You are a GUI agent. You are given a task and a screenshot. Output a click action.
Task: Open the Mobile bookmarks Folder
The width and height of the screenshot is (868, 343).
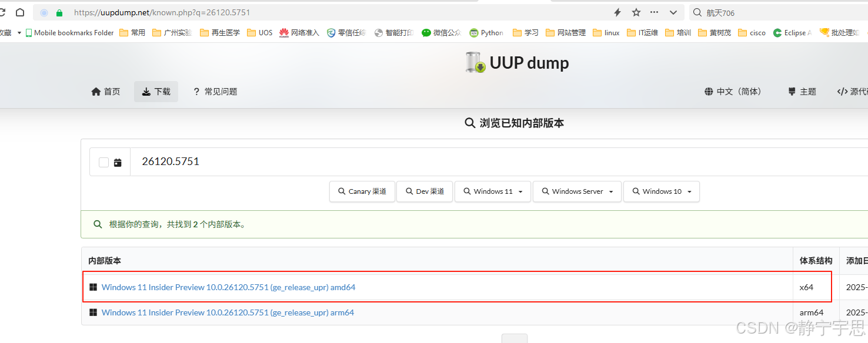(x=69, y=33)
